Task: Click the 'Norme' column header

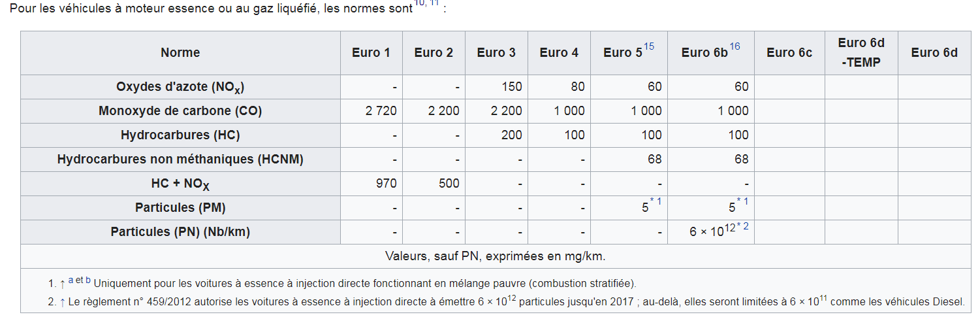Action: 180,53
